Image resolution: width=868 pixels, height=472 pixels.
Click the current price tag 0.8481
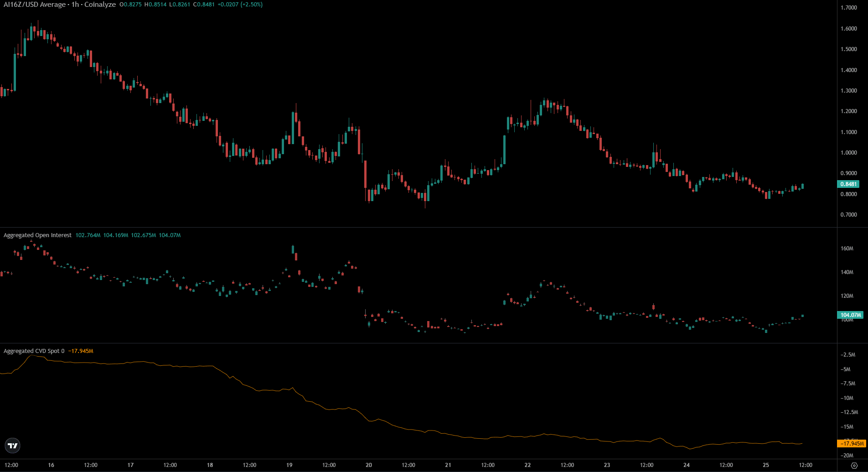click(848, 184)
